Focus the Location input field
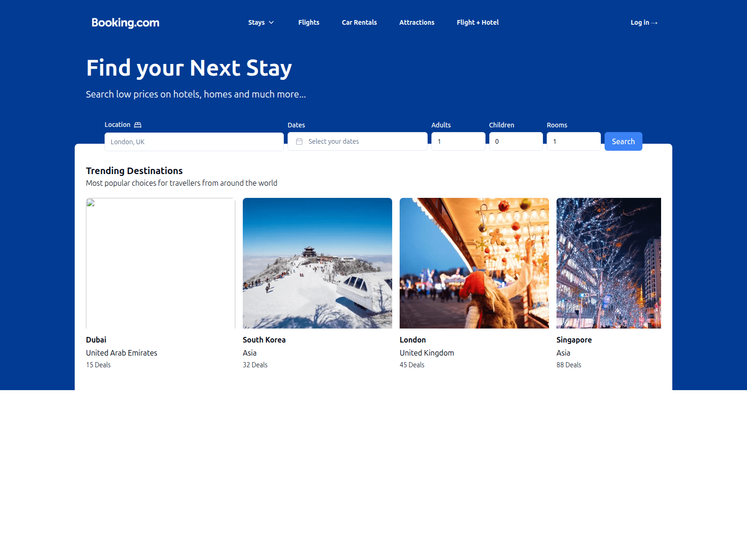The height and width of the screenshot is (560, 747). (x=194, y=142)
